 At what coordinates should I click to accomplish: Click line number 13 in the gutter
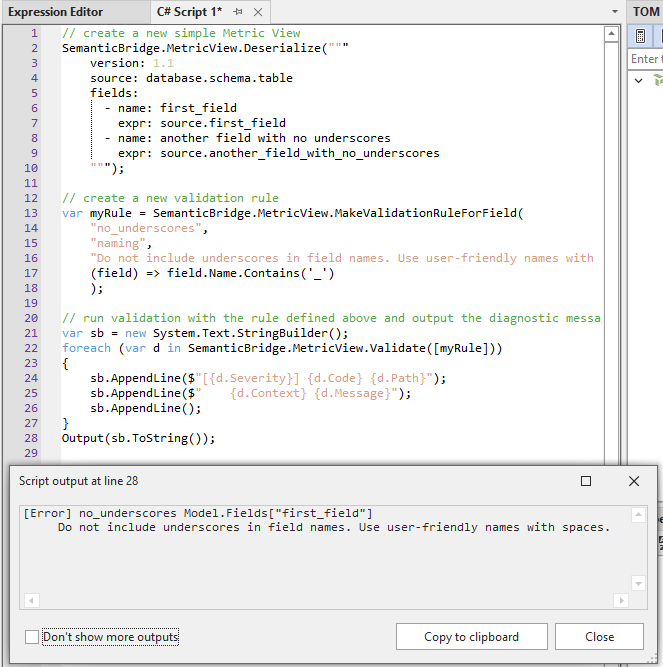coord(31,213)
